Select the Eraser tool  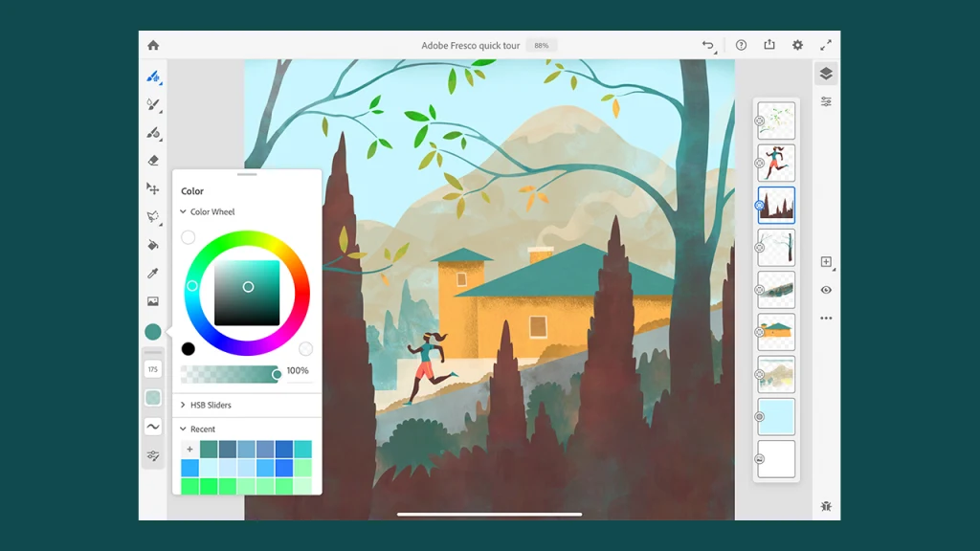tap(152, 160)
